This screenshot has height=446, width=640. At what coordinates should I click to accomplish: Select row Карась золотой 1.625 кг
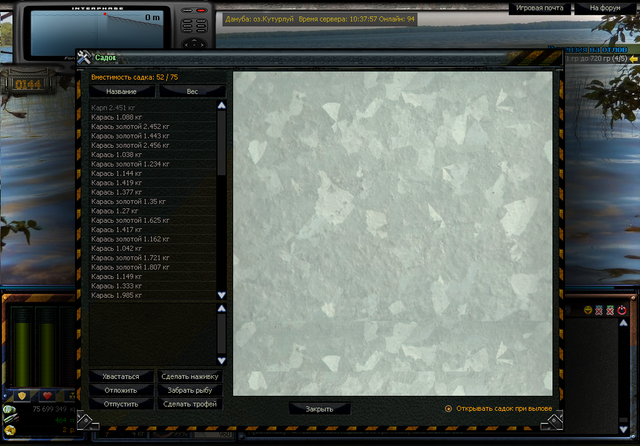pos(153,220)
